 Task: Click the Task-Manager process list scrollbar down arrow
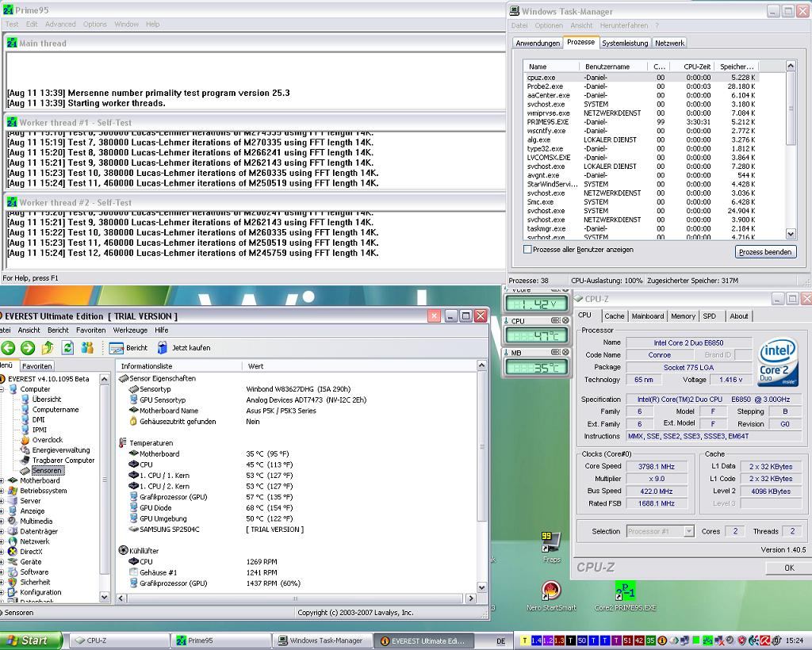click(791, 234)
